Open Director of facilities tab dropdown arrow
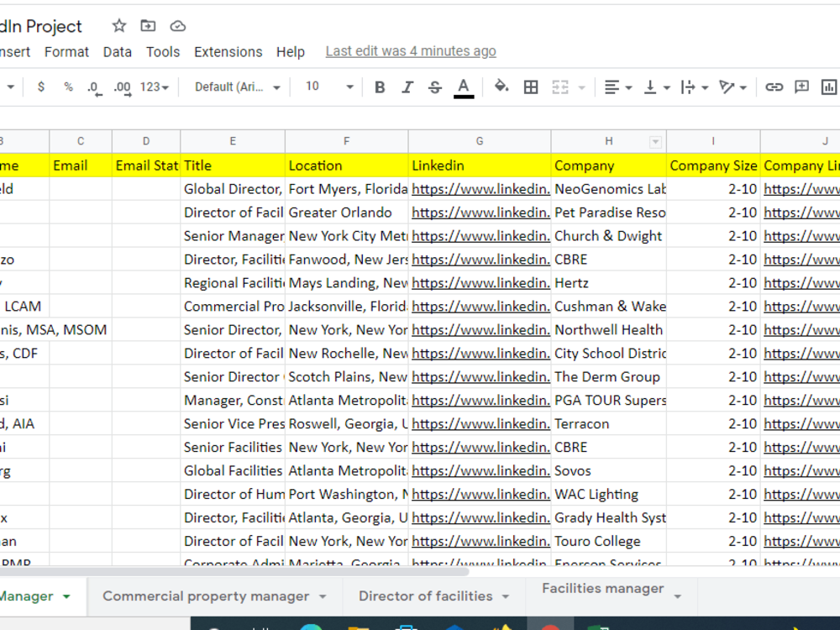Viewport: 840px width, 630px height. (x=505, y=596)
